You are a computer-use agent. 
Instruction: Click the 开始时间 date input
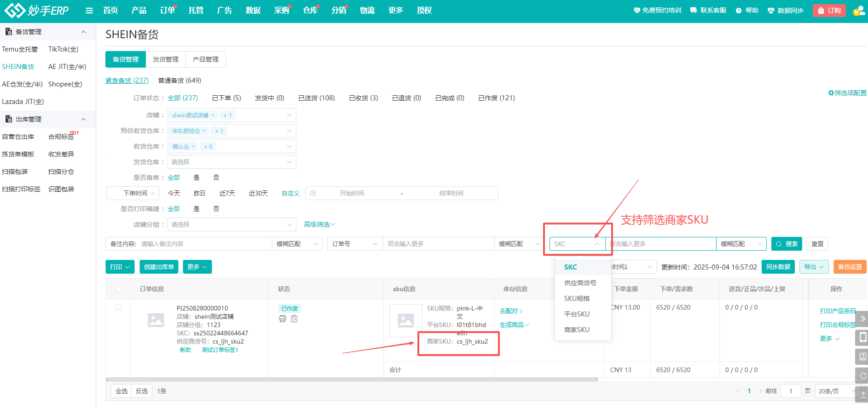point(352,193)
